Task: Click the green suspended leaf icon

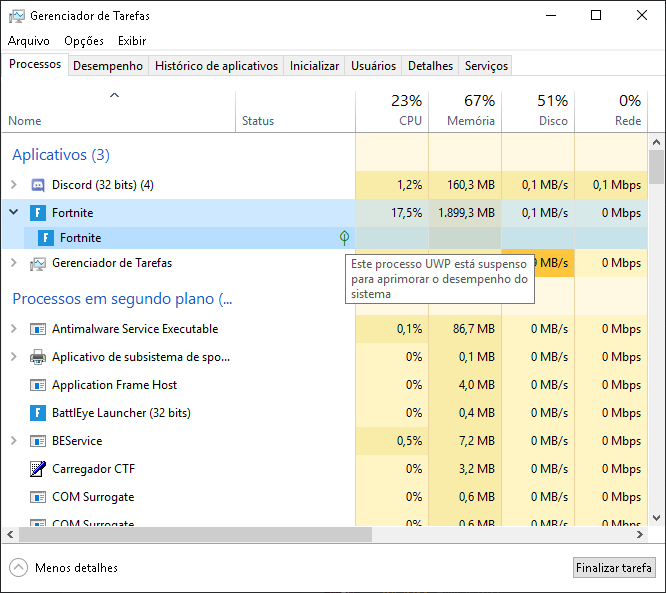Action: pos(344,238)
